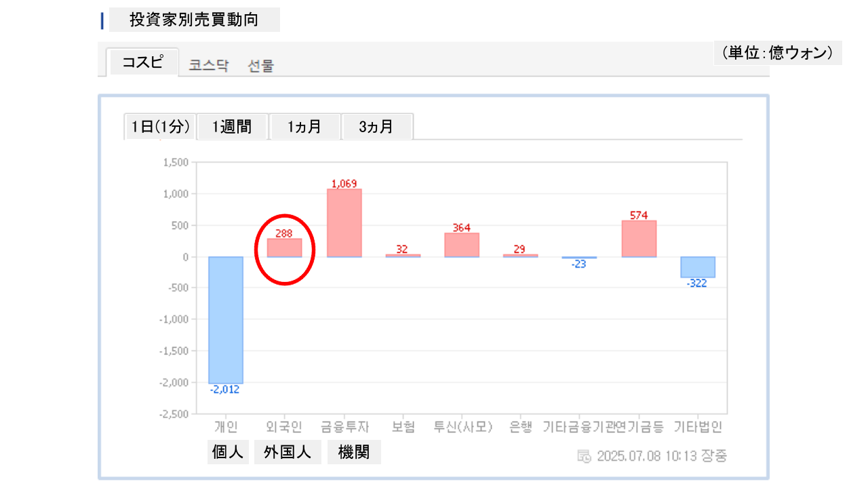This screenshot has height=488, width=868.
Task: Click the clock icon beside the timestamp
Action: 584,455
